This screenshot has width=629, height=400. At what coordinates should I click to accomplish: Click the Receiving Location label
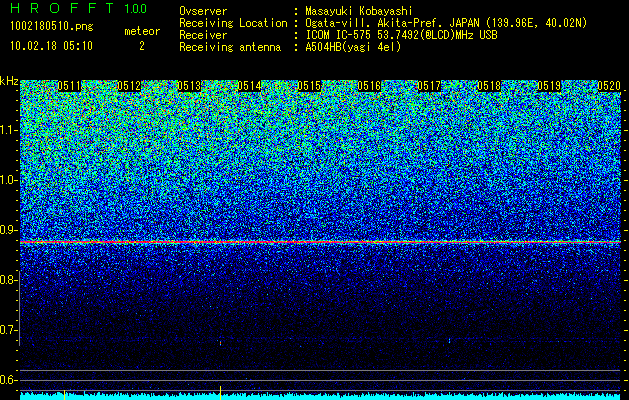[x=233, y=23]
